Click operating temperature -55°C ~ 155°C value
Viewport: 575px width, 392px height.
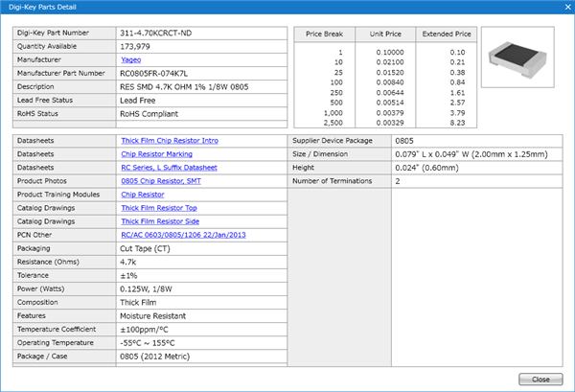pos(148,343)
